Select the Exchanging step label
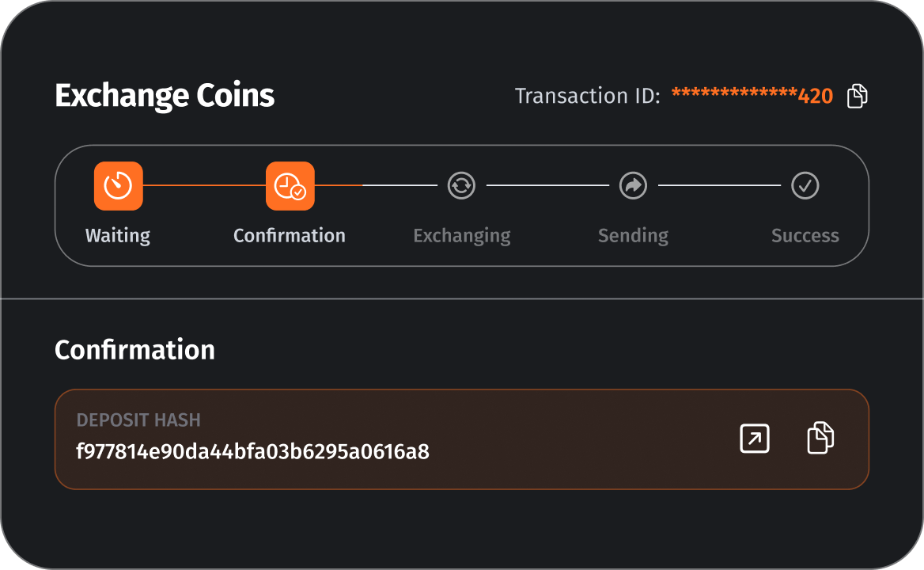The width and height of the screenshot is (924, 570). tap(462, 236)
